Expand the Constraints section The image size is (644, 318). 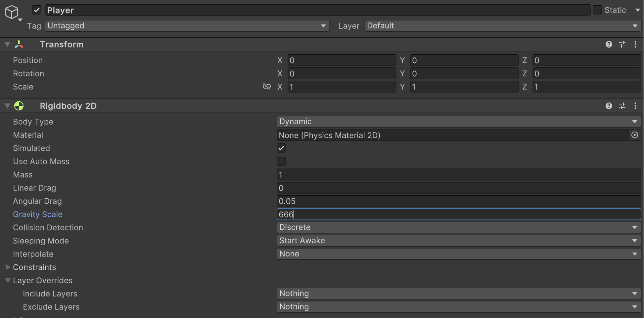pyautogui.click(x=8, y=267)
